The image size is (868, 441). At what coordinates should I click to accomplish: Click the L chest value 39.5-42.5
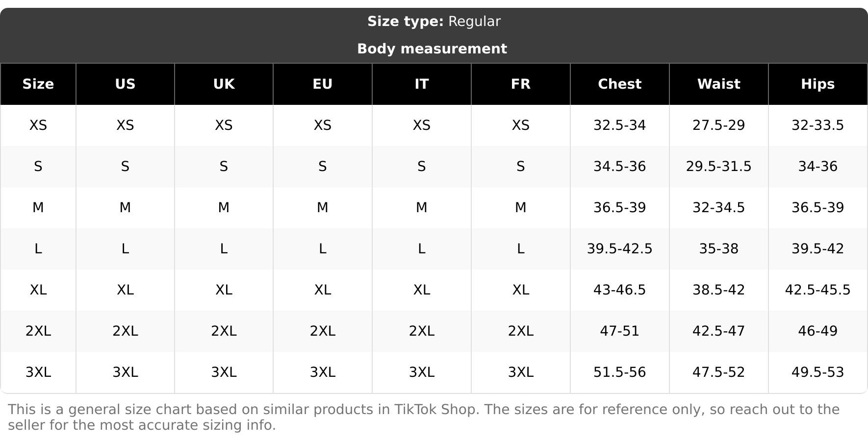pos(620,249)
